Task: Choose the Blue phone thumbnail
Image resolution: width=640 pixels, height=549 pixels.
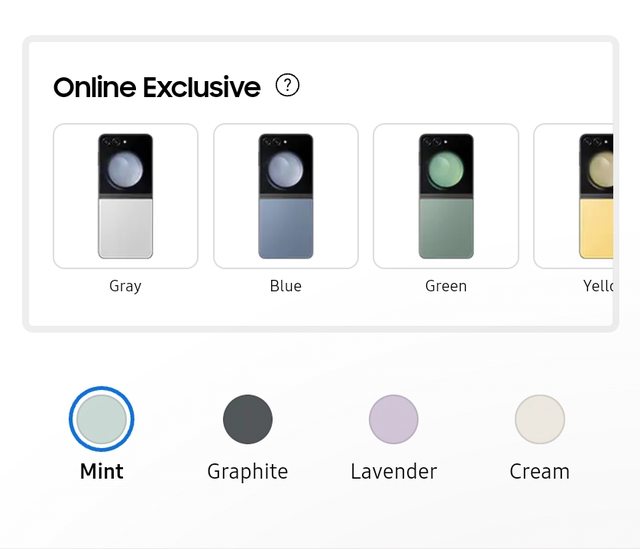Action: pos(285,196)
